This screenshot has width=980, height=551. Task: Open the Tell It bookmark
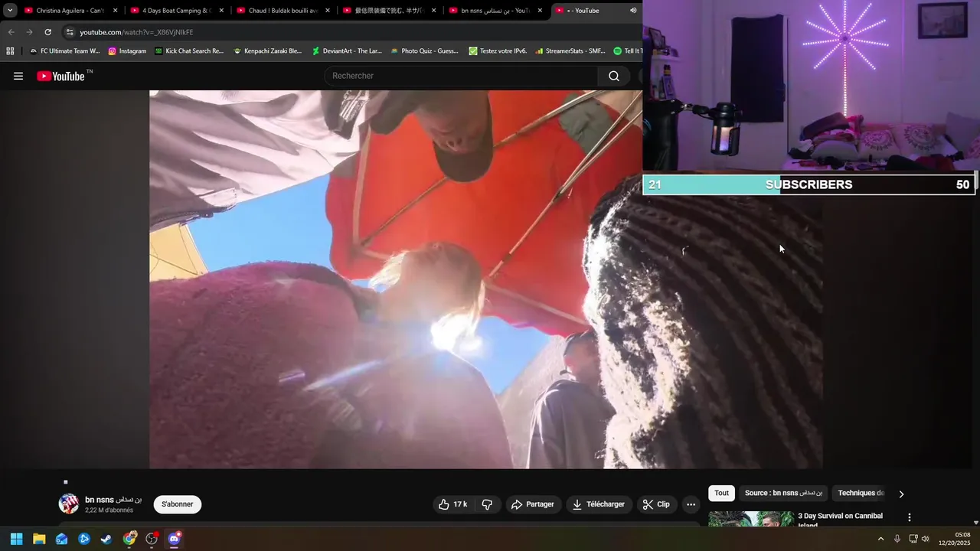coord(627,51)
